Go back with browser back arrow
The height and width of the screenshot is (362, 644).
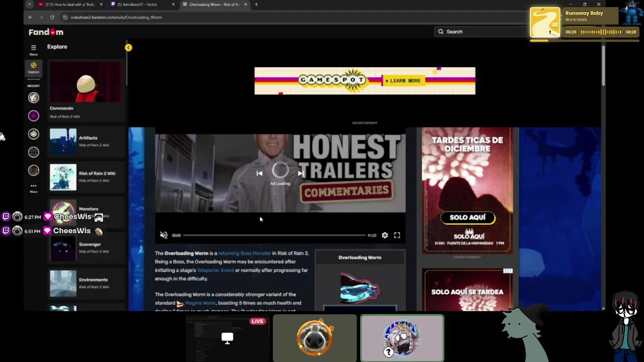click(30, 17)
